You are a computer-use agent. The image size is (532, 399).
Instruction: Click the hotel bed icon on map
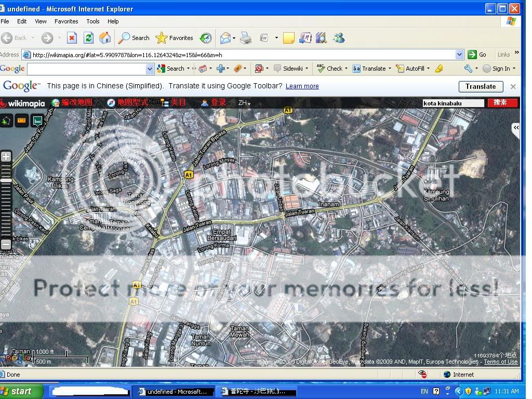(x=37, y=121)
